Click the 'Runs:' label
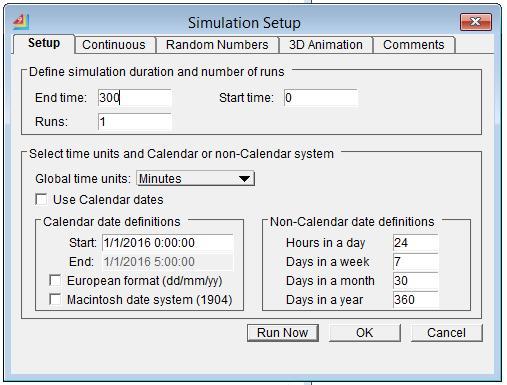 coord(51,122)
